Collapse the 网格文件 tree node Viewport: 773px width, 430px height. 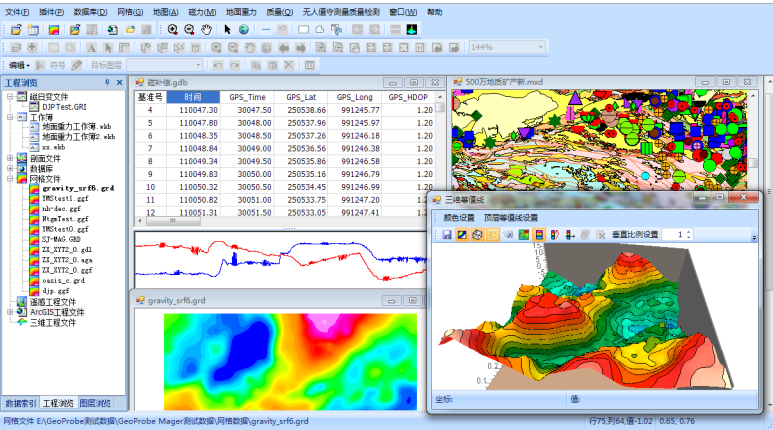tap(10, 180)
